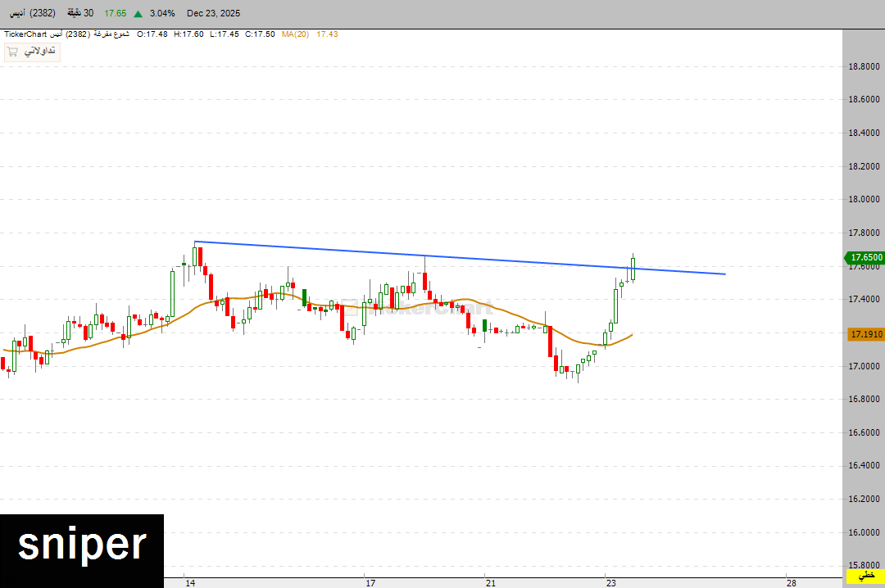The width and height of the screenshot is (885, 588).
Task: Click the 16.0000 price axis label
Action: coord(864,532)
